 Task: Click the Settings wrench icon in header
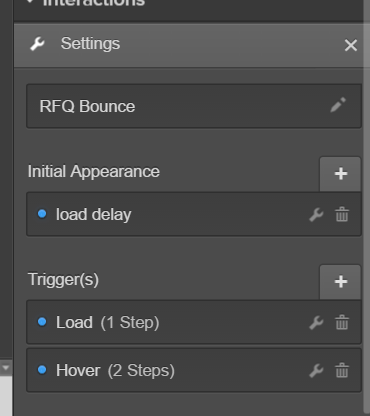point(37,44)
